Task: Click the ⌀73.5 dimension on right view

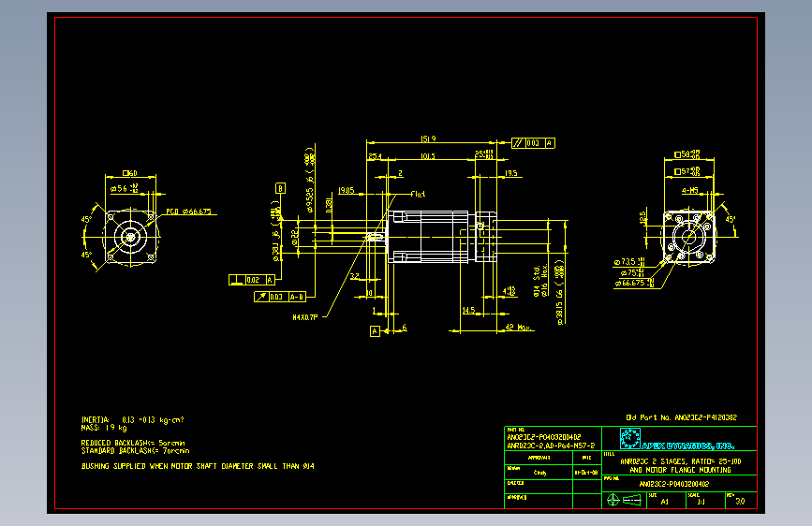Action: (629, 262)
